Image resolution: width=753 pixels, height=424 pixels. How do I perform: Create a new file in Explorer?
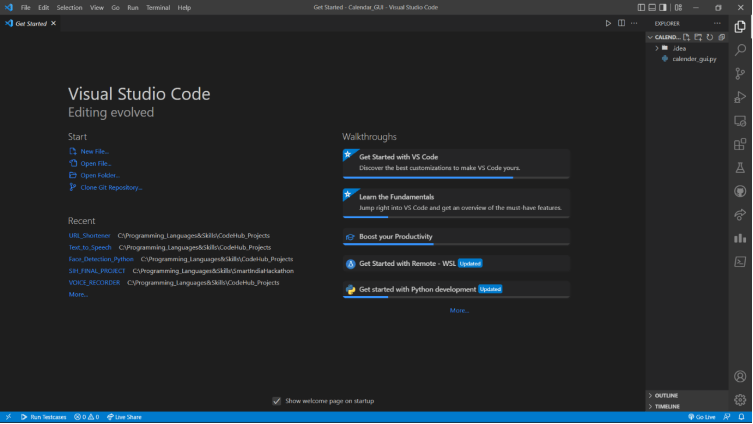click(x=687, y=37)
